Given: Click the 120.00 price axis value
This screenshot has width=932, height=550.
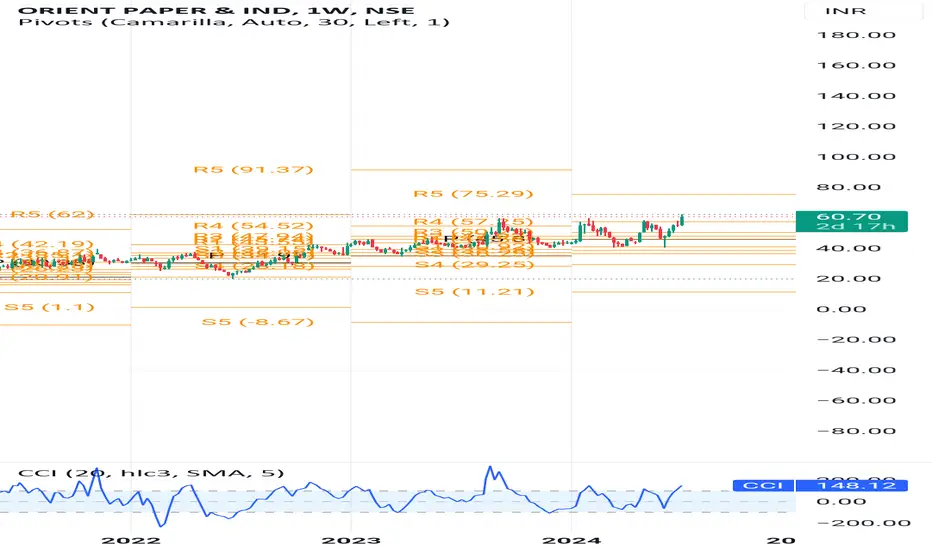Looking at the screenshot, I should coord(856,126).
